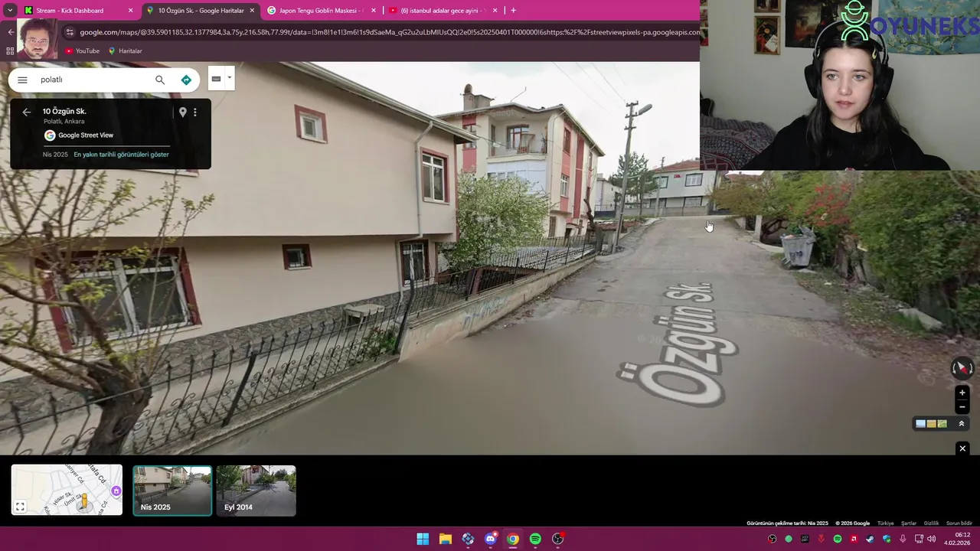Viewport: 980px width, 551px height.
Task: Close the imagery timeline strip
Action: pos(962,448)
